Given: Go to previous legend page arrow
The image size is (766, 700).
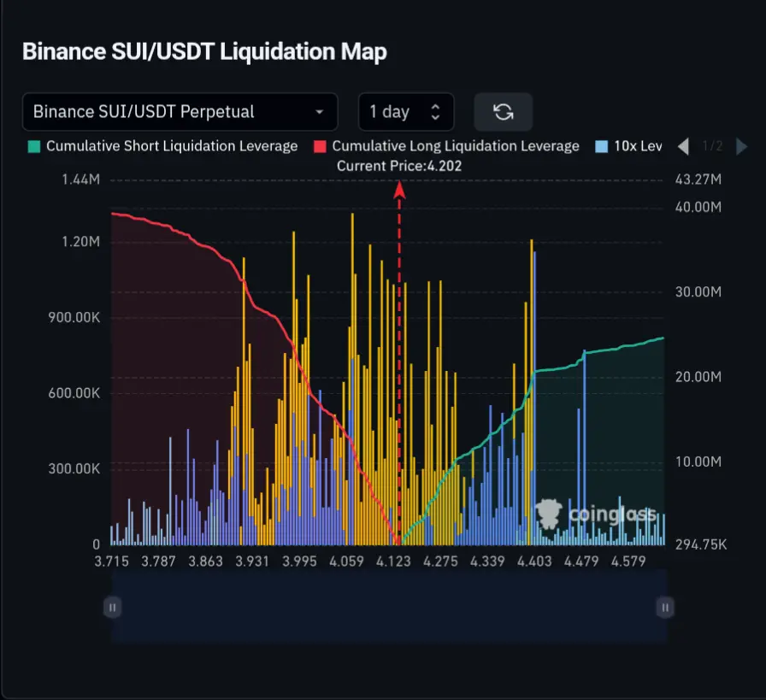Looking at the screenshot, I should (684, 146).
